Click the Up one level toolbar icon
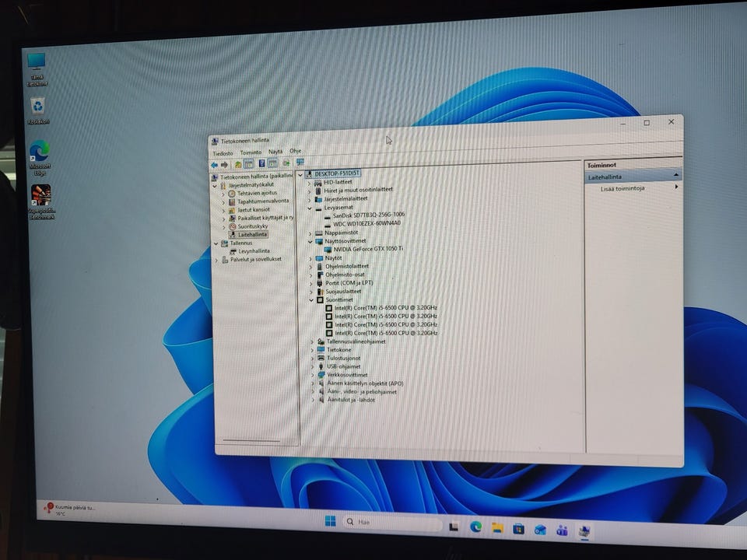 (238, 164)
